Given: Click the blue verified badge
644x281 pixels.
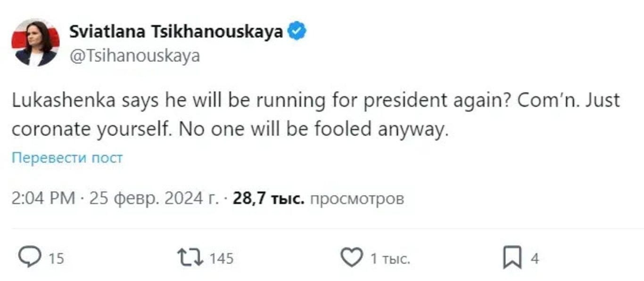Looking at the screenshot, I should [x=296, y=30].
